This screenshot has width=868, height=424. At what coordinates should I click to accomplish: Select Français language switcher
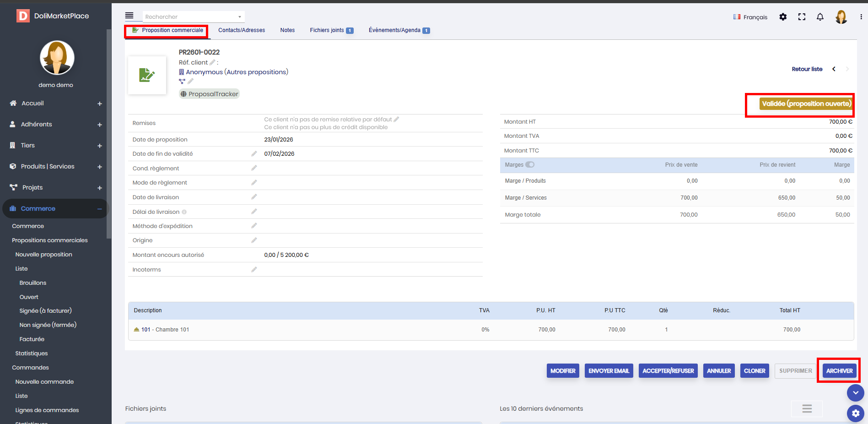(750, 17)
